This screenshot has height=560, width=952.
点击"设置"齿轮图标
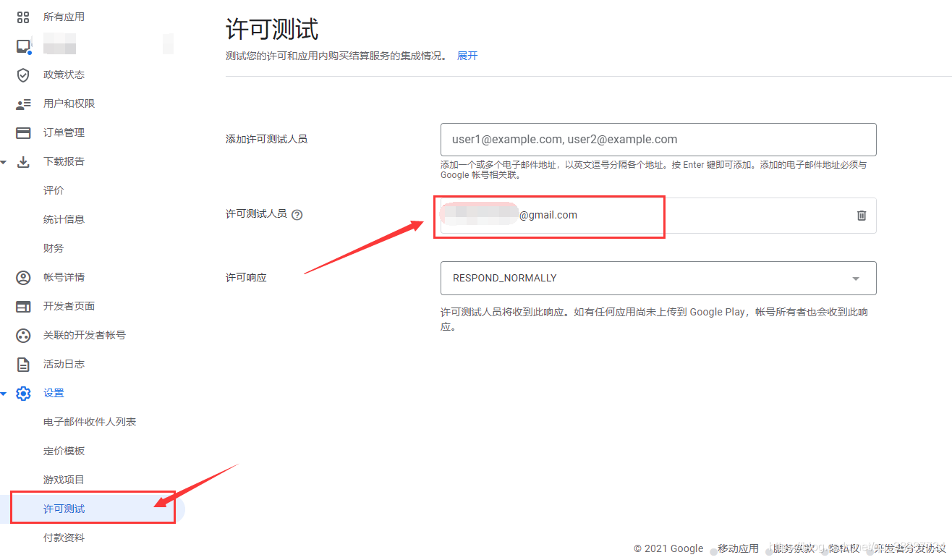point(22,393)
